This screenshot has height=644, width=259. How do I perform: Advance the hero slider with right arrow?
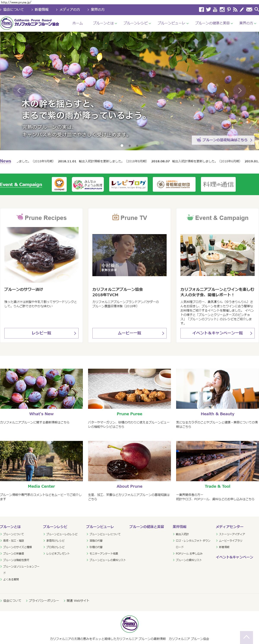click(x=240, y=91)
